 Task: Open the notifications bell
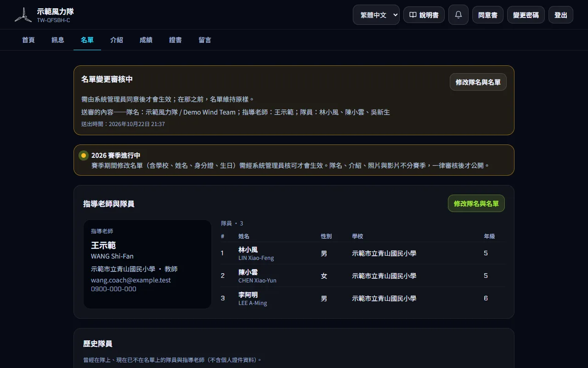458,15
